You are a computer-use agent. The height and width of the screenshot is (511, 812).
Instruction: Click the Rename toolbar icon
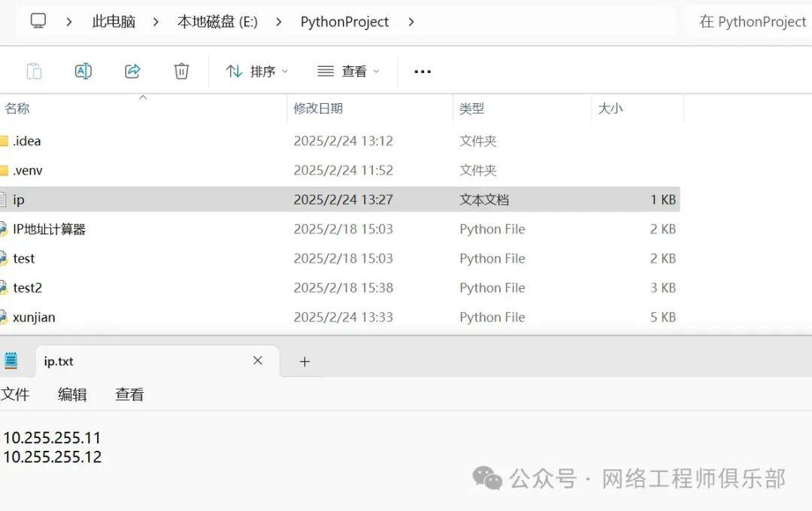[83, 71]
